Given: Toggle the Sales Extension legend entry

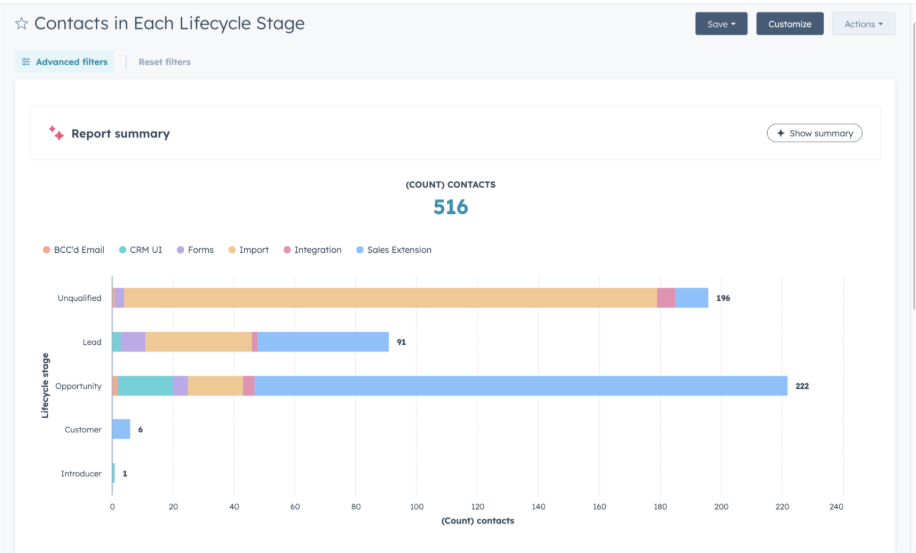Looking at the screenshot, I should [x=393, y=250].
